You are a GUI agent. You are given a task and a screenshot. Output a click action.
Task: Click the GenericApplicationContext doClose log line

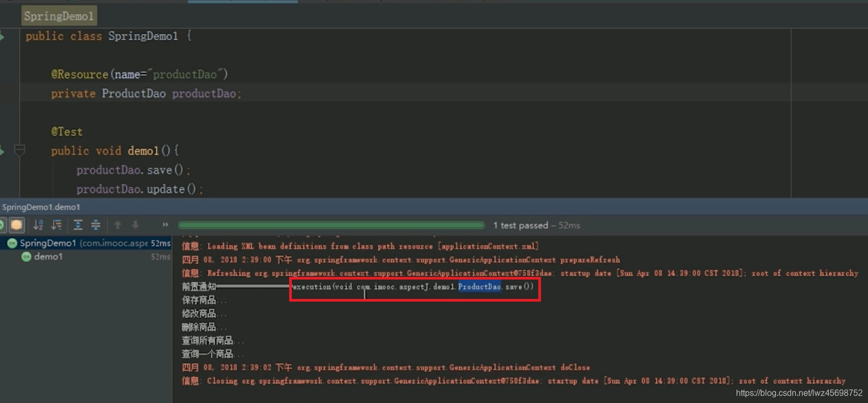click(386, 367)
